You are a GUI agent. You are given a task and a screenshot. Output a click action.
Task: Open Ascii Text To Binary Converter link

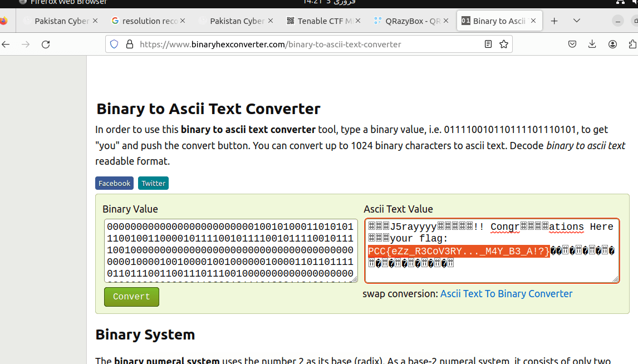click(506, 294)
